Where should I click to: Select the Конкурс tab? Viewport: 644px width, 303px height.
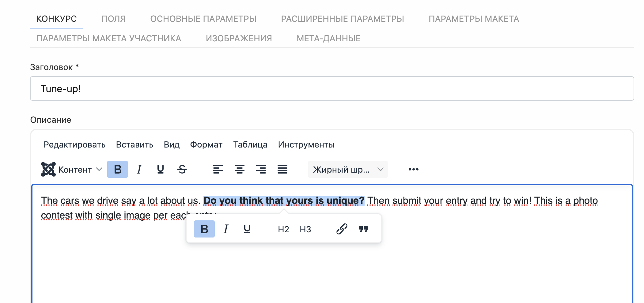point(56,19)
